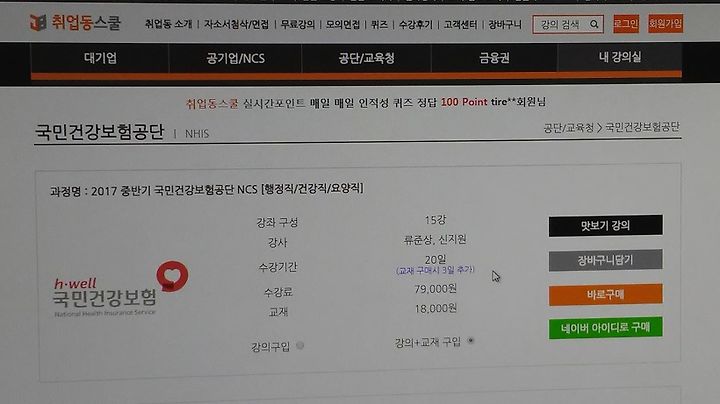Screen dimensions: 720x404
Task: Focus the 강의 검색 search field
Action: click(x=568, y=24)
